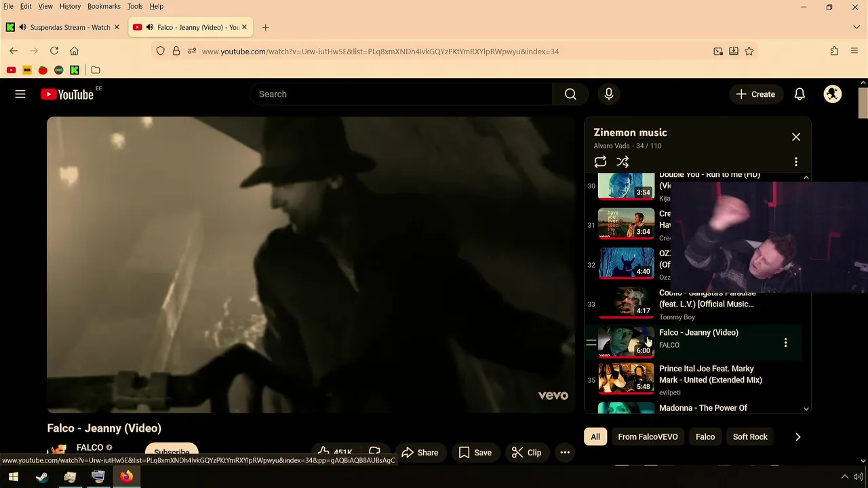Focus the YouTube Search field
The height and width of the screenshot is (488, 868).
pyautogui.click(x=401, y=94)
